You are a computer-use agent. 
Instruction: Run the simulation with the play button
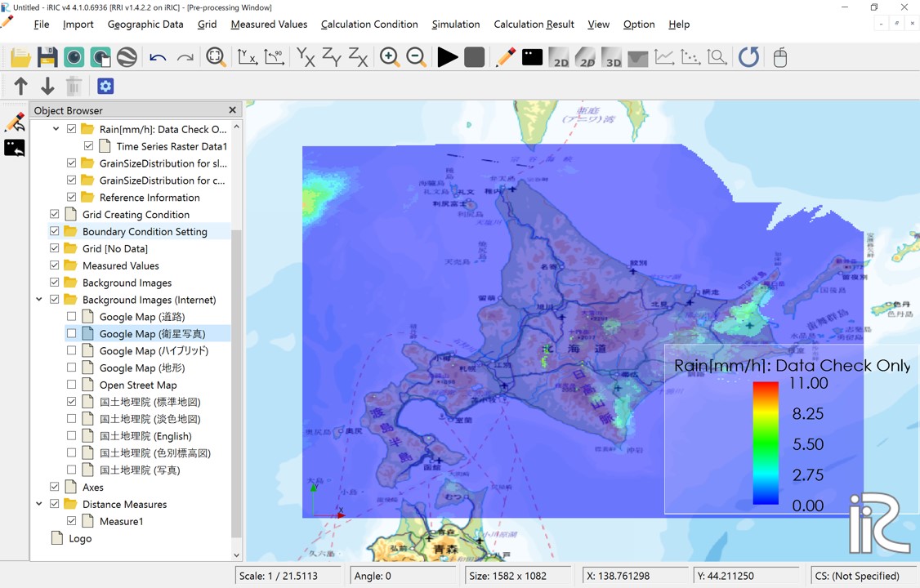pyautogui.click(x=448, y=57)
